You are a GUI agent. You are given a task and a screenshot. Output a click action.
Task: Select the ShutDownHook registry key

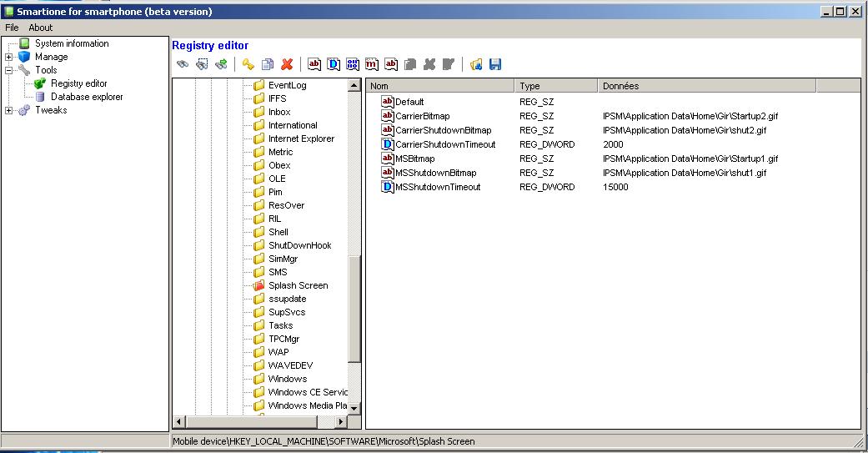[x=300, y=245]
